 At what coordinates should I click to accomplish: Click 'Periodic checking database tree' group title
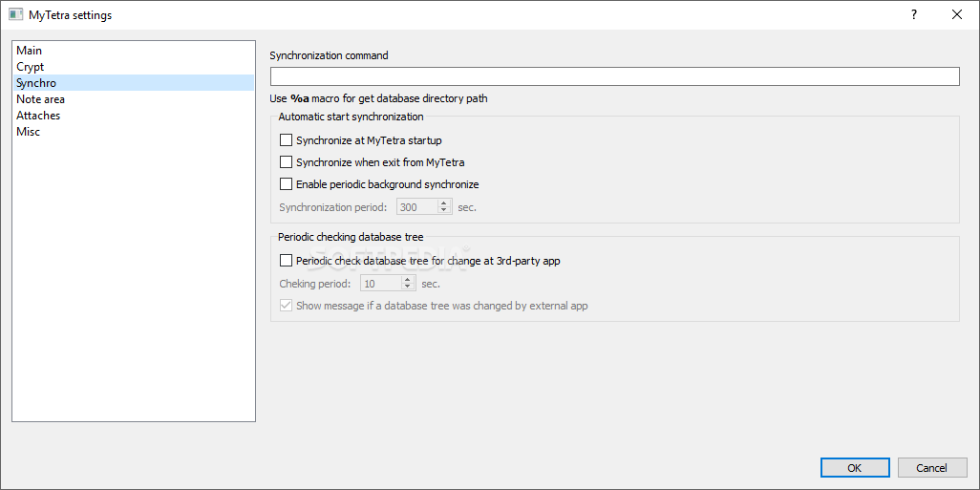pyautogui.click(x=351, y=238)
